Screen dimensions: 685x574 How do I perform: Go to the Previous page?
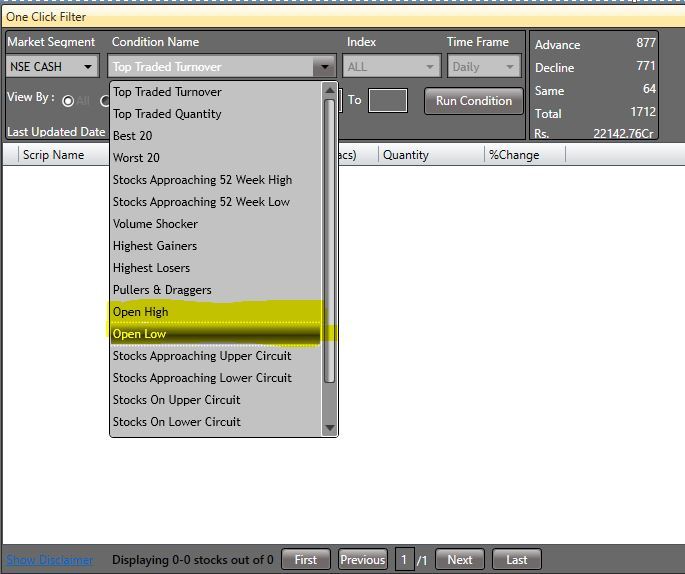coord(362,560)
